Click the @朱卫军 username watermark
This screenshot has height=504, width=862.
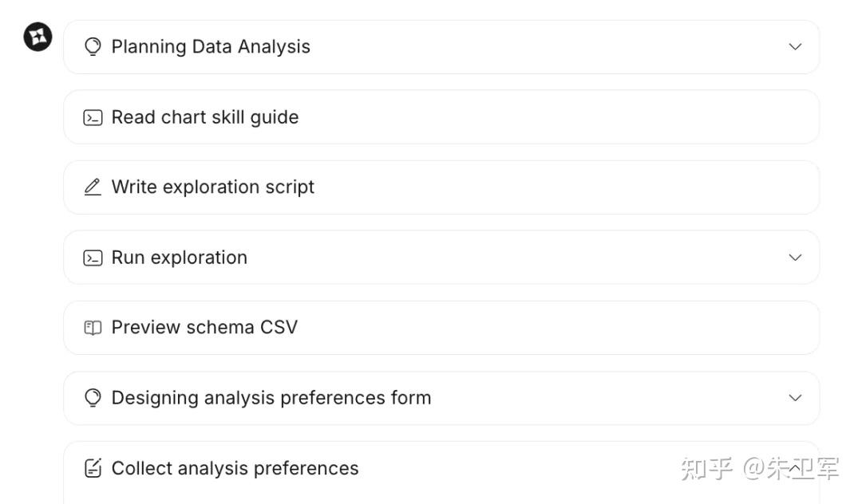(x=791, y=469)
